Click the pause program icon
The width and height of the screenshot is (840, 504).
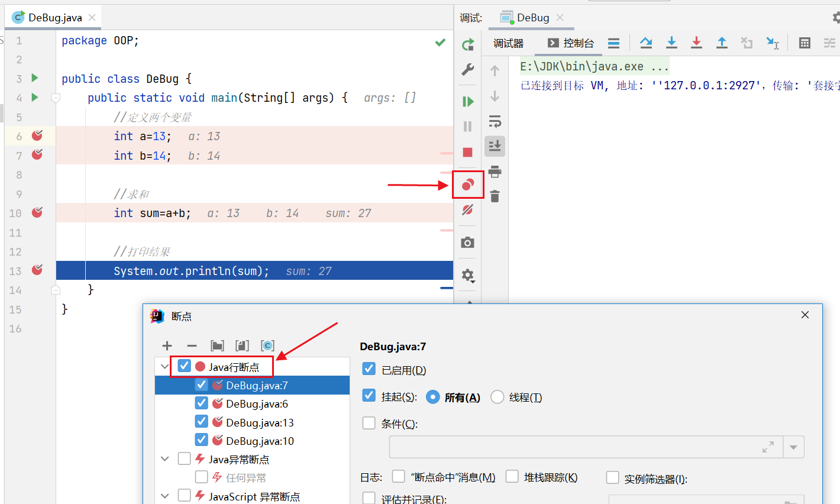(468, 126)
